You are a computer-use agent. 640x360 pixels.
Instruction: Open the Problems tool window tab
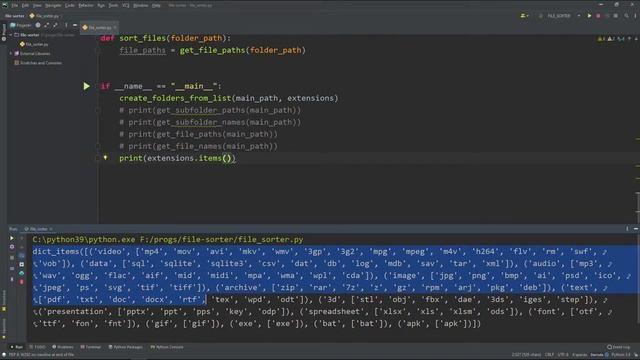tap(63, 347)
